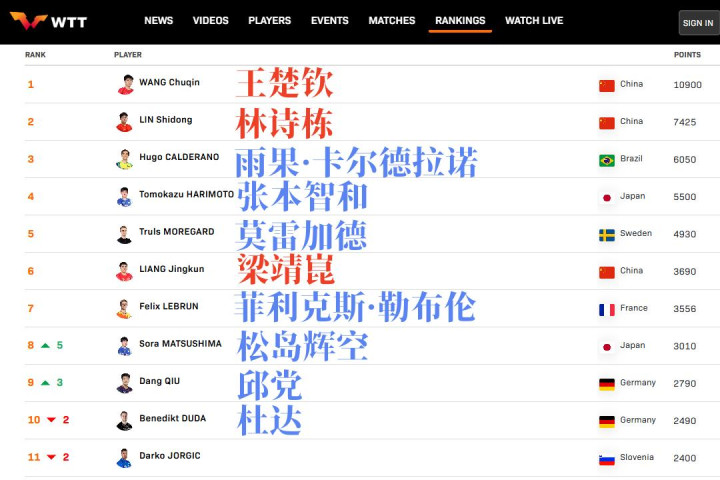Open Felix LEBRUN player link

click(169, 306)
